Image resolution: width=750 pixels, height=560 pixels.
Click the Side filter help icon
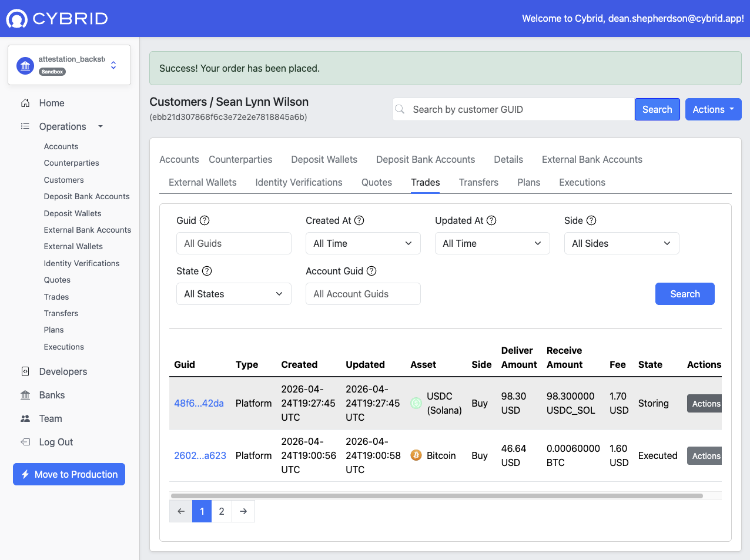point(591,220)
